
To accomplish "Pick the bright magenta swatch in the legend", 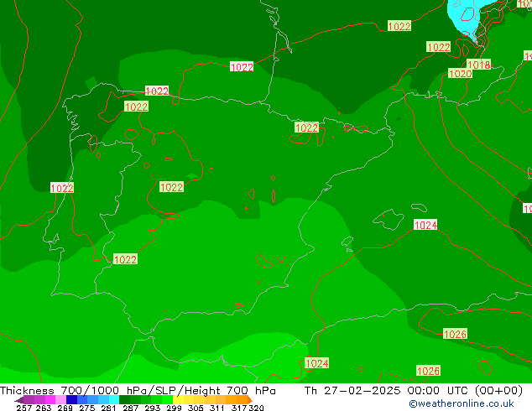I will coord(50,400).
